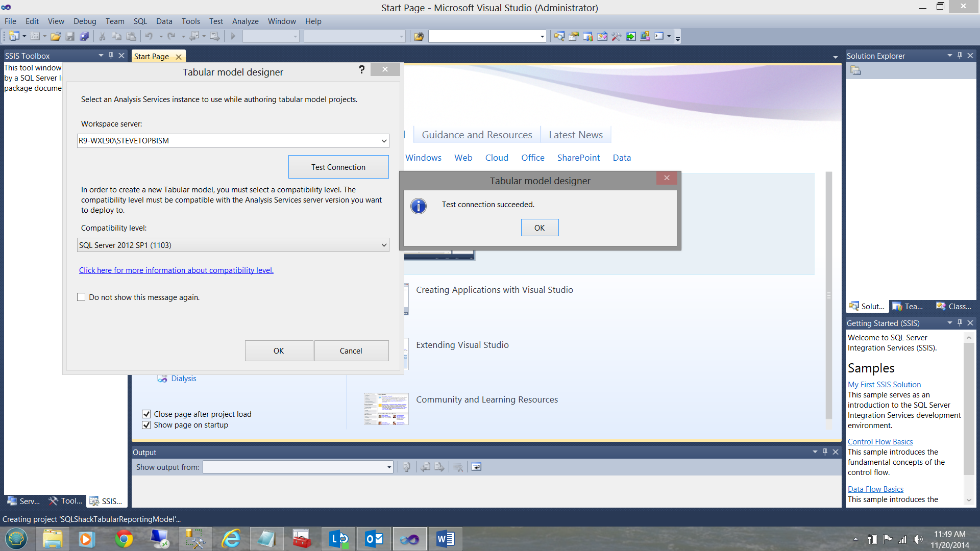Uncheck 'Show page on startup'
This screenshot has width=980, height=551.
[146, 424]
